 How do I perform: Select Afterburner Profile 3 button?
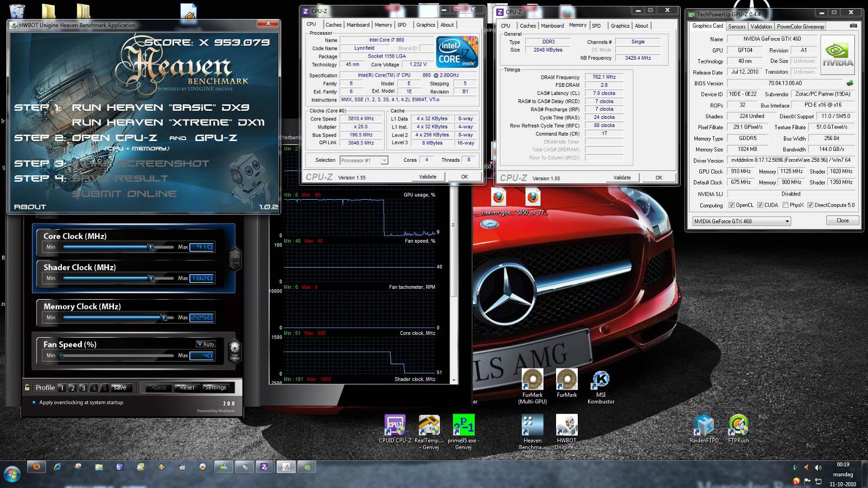[83, 388]
